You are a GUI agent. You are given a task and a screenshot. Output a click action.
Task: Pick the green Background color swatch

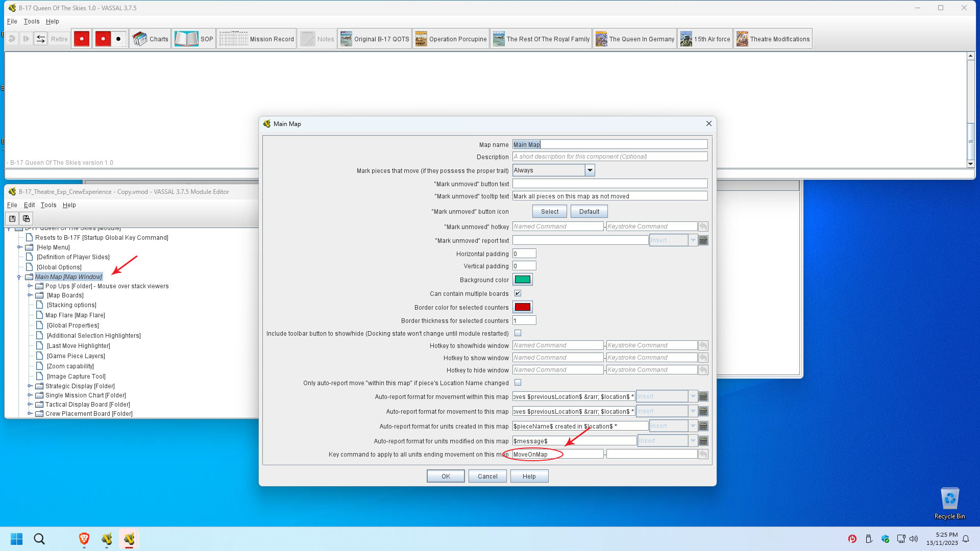[523, 280]
